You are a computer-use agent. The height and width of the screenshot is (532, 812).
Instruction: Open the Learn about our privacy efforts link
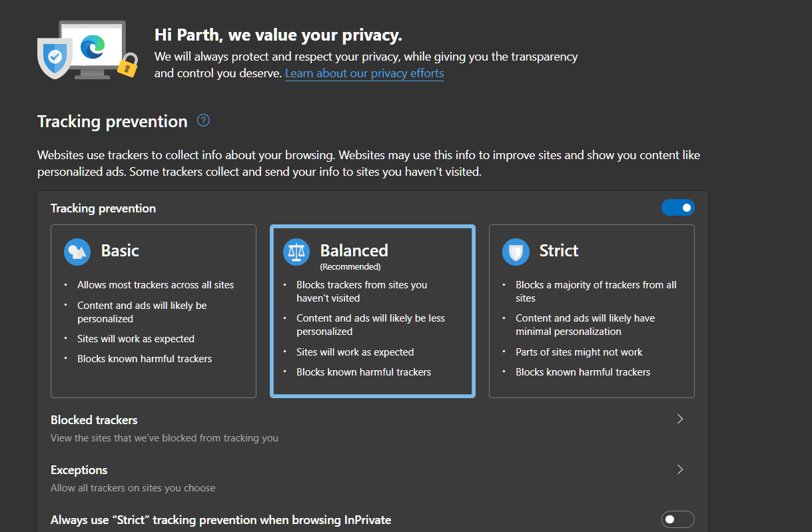point(364,73)
